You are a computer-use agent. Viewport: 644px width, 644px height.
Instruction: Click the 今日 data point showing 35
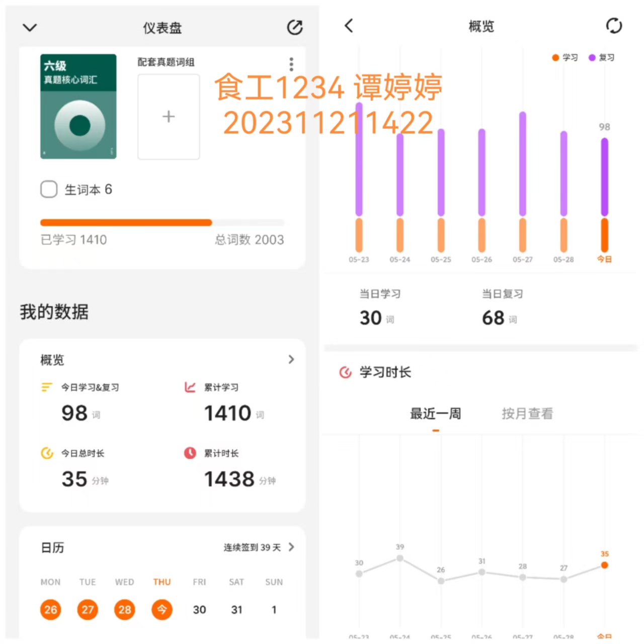pos(604,565)
